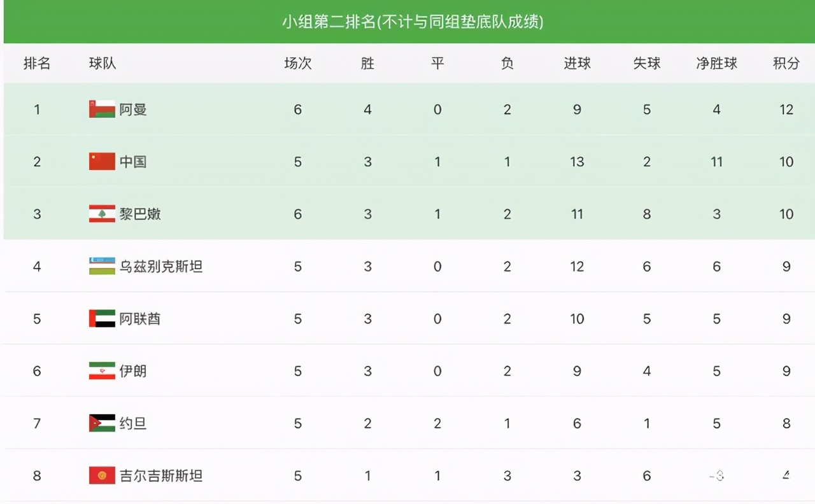The height and width of the screenshot is (504, 815).
Task: Click the 积分 column header
Action: coord(786,64)
